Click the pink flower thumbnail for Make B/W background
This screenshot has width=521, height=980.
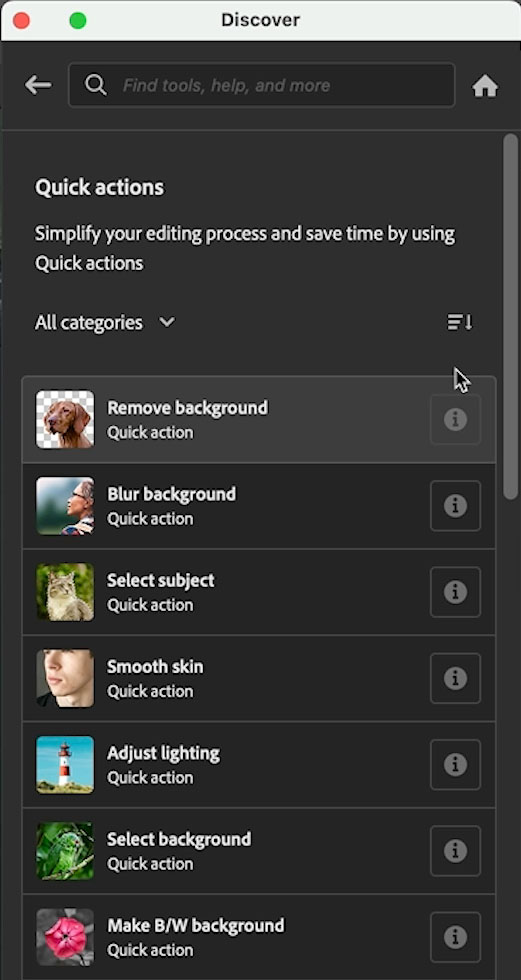(x=65, y=937)
